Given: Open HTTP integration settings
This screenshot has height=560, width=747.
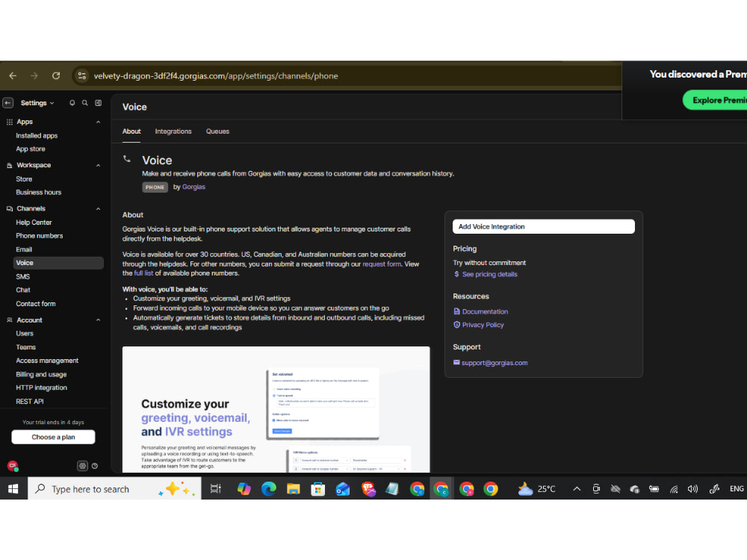Looking at the screenshot, I should 41,388.
